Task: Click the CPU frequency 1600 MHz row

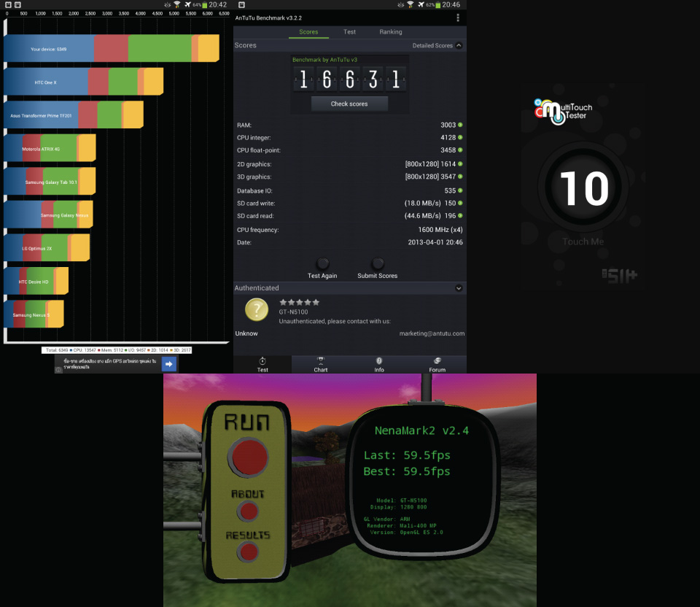Action: (349, 230)
